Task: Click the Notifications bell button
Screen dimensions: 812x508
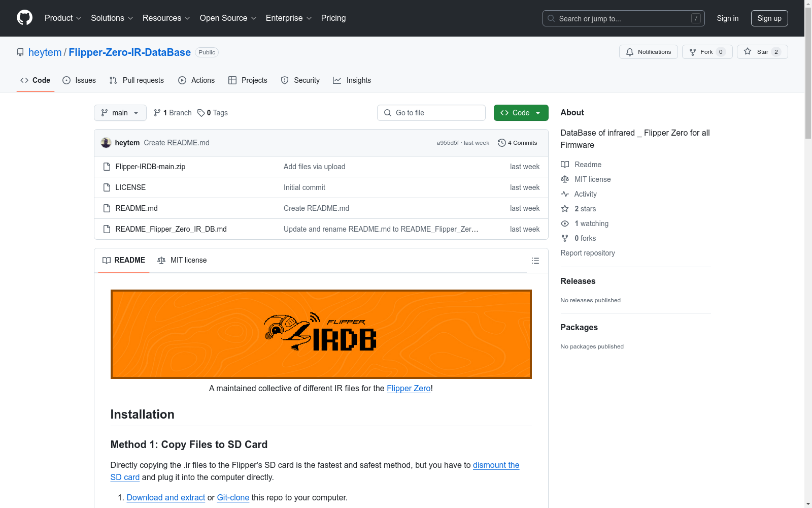Action: pos(649,52)
